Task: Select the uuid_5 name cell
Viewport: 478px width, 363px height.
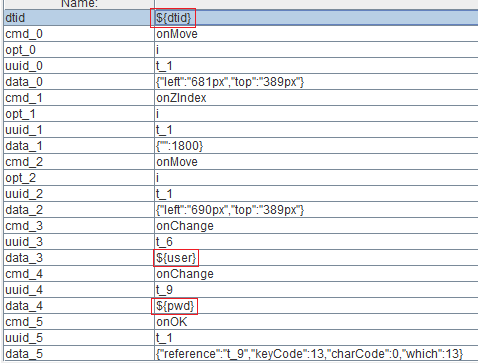Action: [79, 338]
